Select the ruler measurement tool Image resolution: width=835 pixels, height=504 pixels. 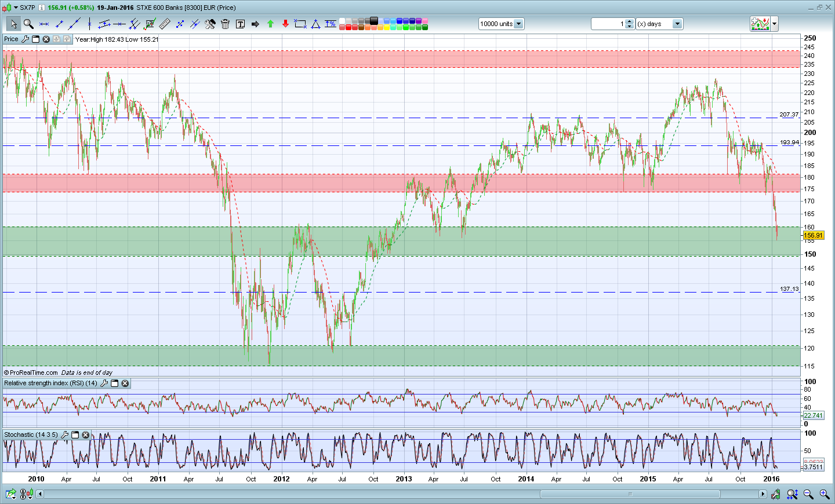[x=165, y=24]
